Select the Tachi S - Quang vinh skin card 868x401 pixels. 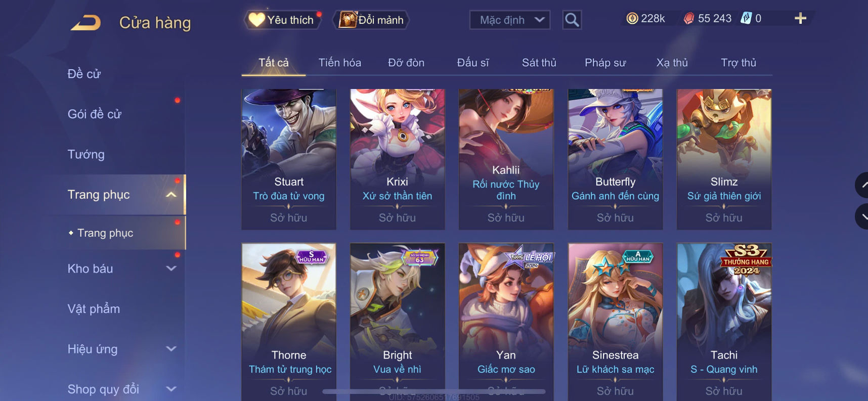[724, 322]
